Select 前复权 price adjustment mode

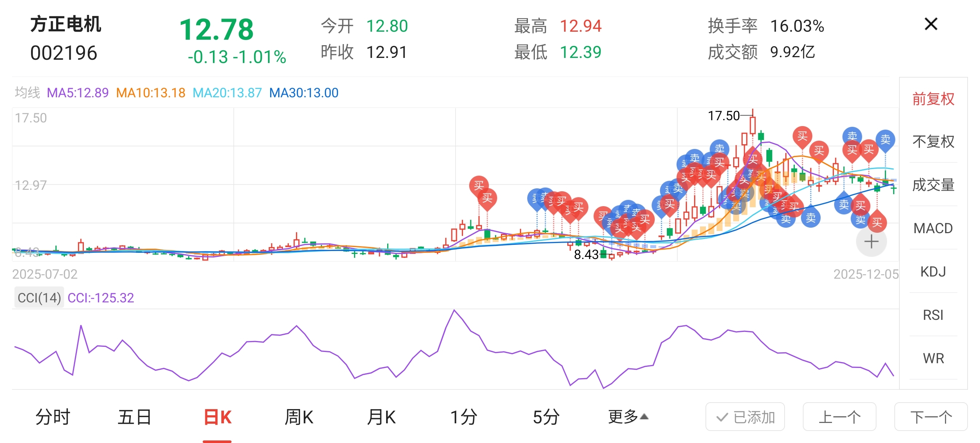(x=933, y=99)
